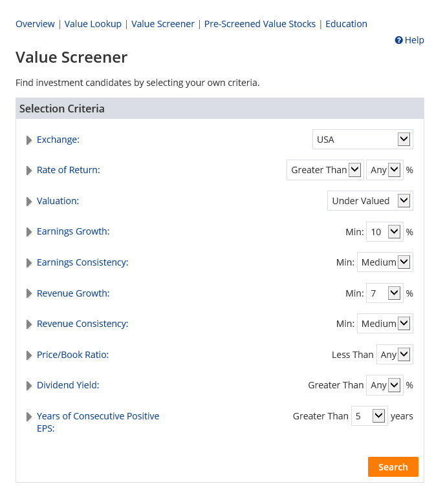Expand Years of Consecutive Positive EPS triangle
Image resolution: width=445 pixels, height=504 pixels.
tap(29, 417)
